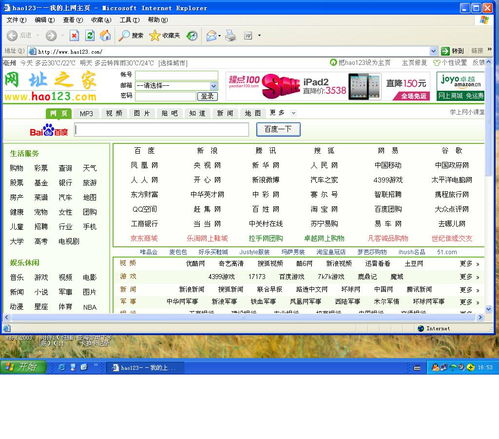The height and width of the screenshot is (439, 499).
Task: Select the MP3 search tab
Action: click(86, 114)
